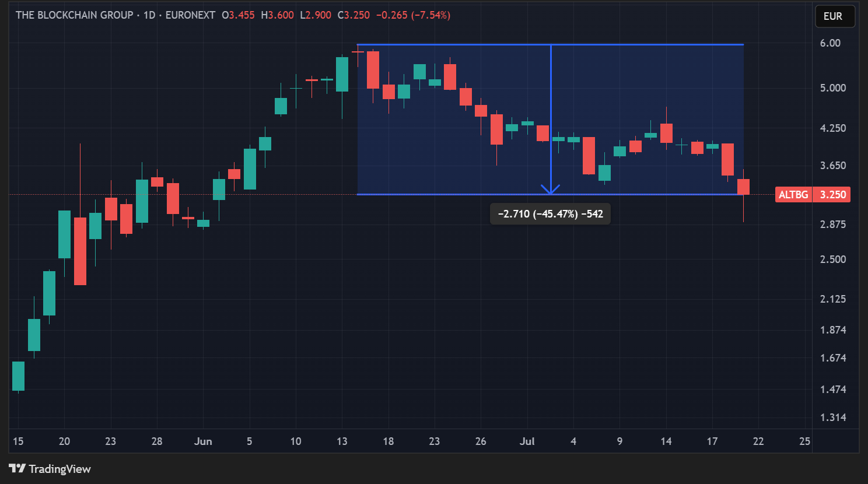Click the latest red candle at chart's right
The image size is (868, 484).
(x=743, y=187)
